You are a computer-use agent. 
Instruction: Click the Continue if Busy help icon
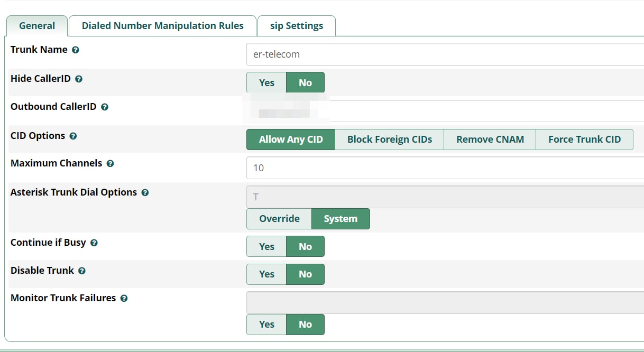pos(94,243)
